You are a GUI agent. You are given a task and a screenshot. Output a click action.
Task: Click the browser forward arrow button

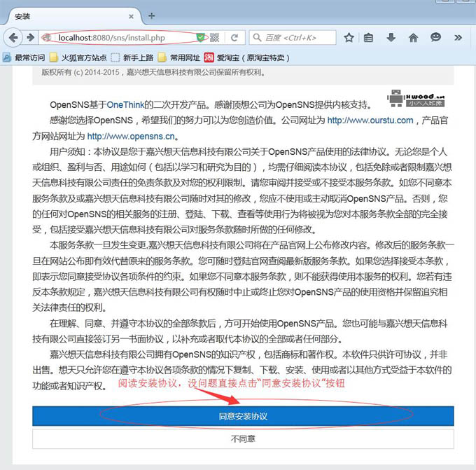pyautogui.click(x=30, y=38)
